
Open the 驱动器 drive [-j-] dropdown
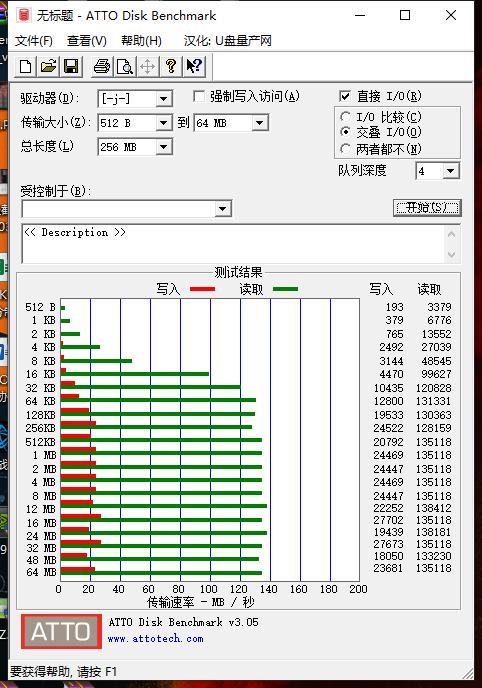(164, 99)
